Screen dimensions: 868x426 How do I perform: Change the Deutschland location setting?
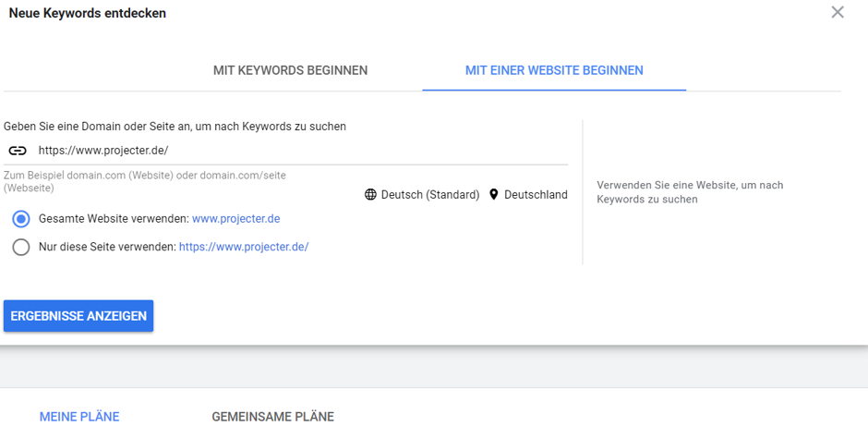536,195
